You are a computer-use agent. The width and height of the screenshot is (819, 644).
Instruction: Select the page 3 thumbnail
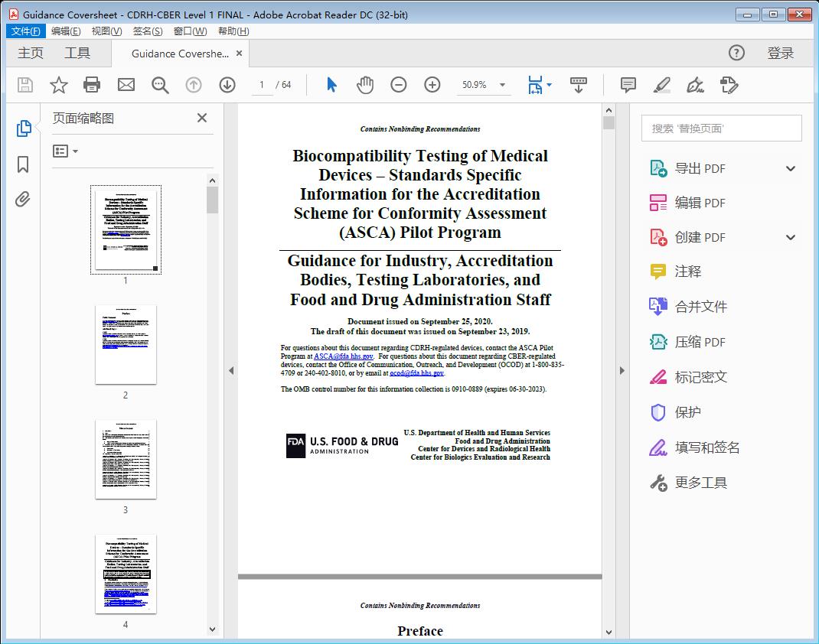[x=126, y=459]
